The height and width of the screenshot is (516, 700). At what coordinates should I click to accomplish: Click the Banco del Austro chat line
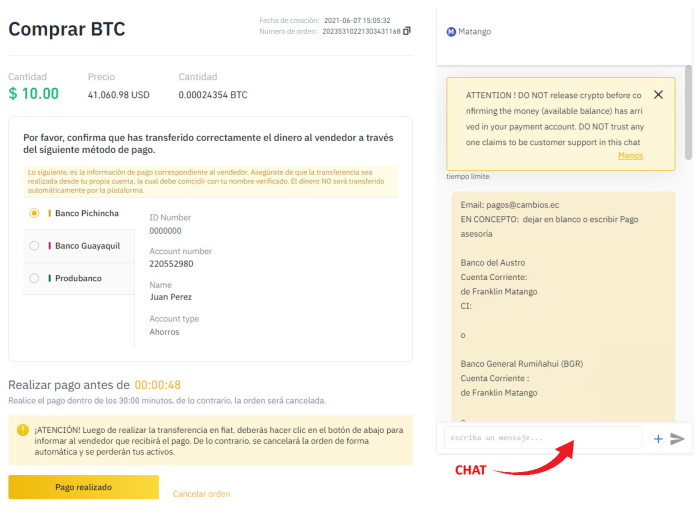(x=493, y=263)
